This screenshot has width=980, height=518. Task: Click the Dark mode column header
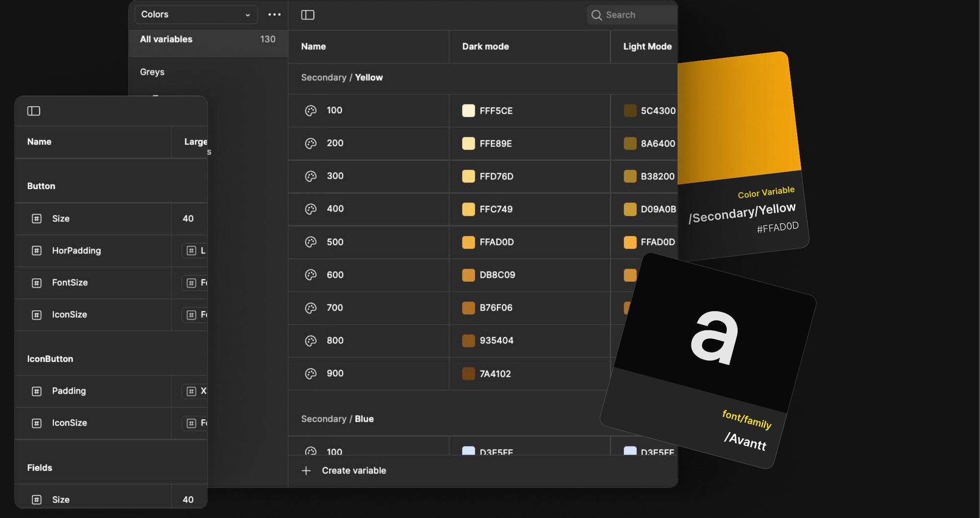pyautogui.click(x=486, y=47)
